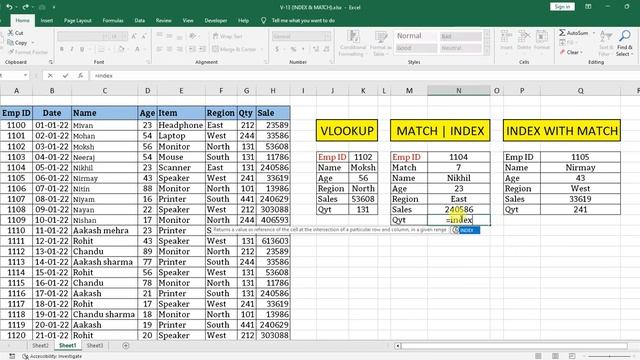Click the Tell me what you want to do box
The image size is (640, 360).
[x=303, y=20]
